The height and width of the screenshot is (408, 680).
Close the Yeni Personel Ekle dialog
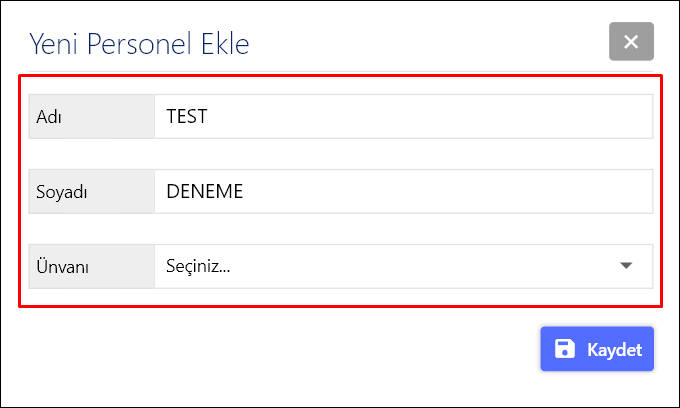631,42
